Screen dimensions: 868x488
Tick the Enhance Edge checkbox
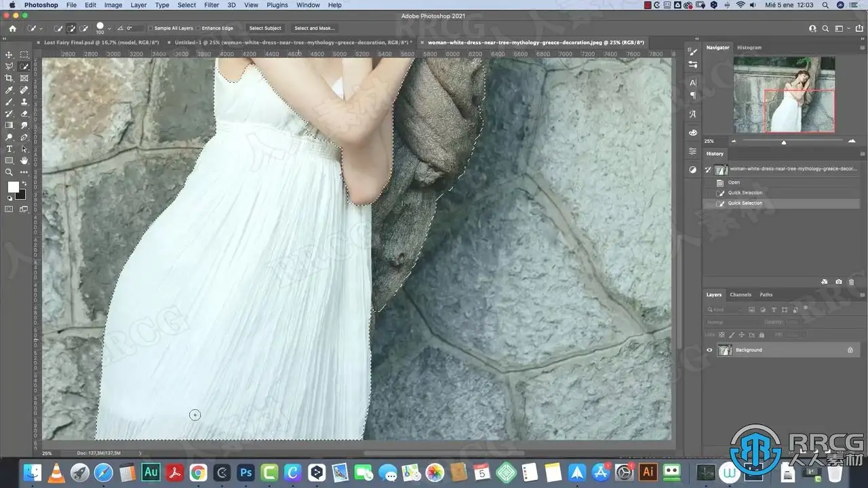pyautogui.click(x=198, y=28)
